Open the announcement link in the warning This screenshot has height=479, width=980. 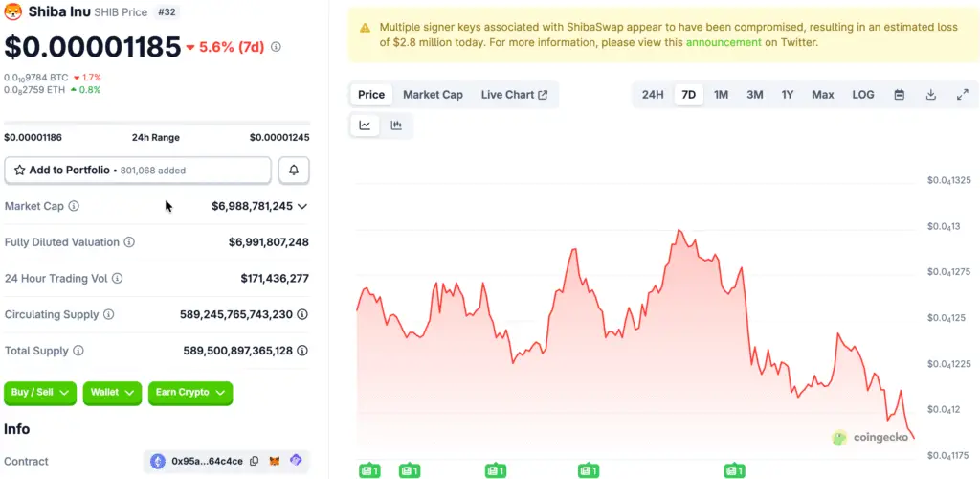pos(723,42)
